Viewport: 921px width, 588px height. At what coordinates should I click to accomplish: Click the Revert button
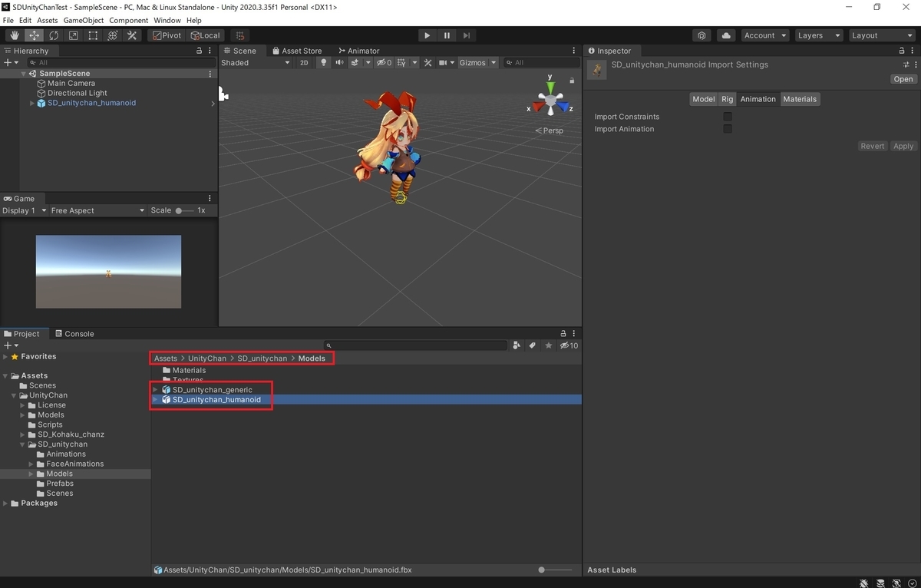tap(873, 146)
